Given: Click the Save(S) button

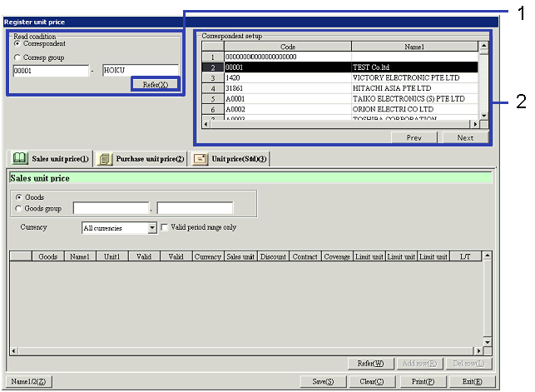Looking at the screenshot, I should tap(323, 381).
